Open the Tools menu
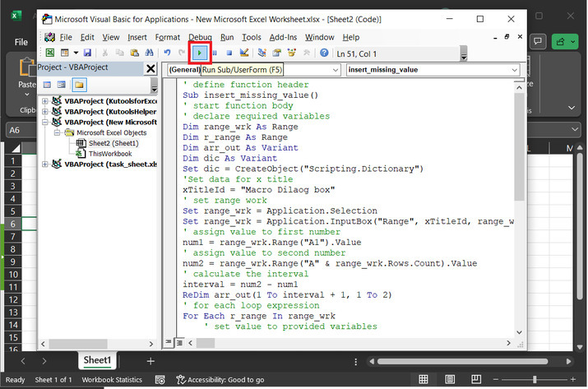Screen dimensions: 588x389 coord(252,37)
